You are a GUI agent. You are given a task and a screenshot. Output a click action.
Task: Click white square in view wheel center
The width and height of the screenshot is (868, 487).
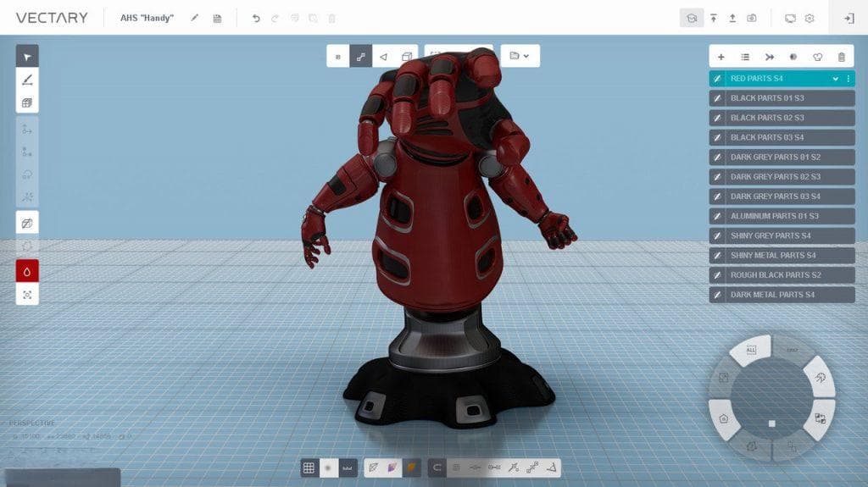pos(771,424)
